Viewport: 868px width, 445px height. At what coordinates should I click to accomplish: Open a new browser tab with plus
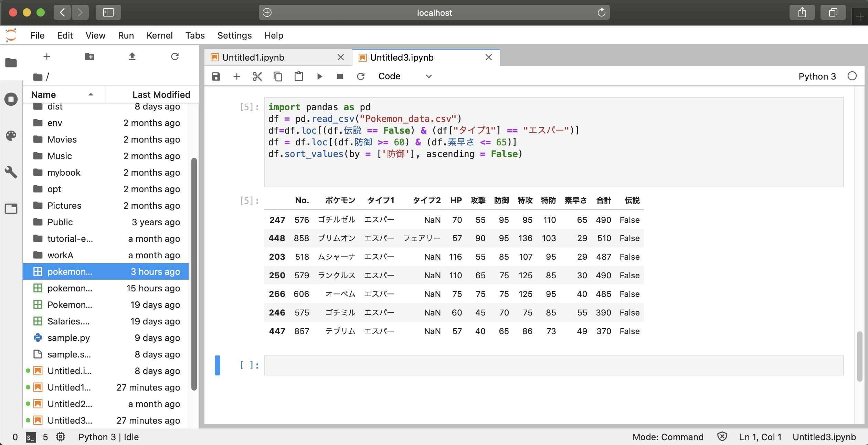click(x=860, y=17)
